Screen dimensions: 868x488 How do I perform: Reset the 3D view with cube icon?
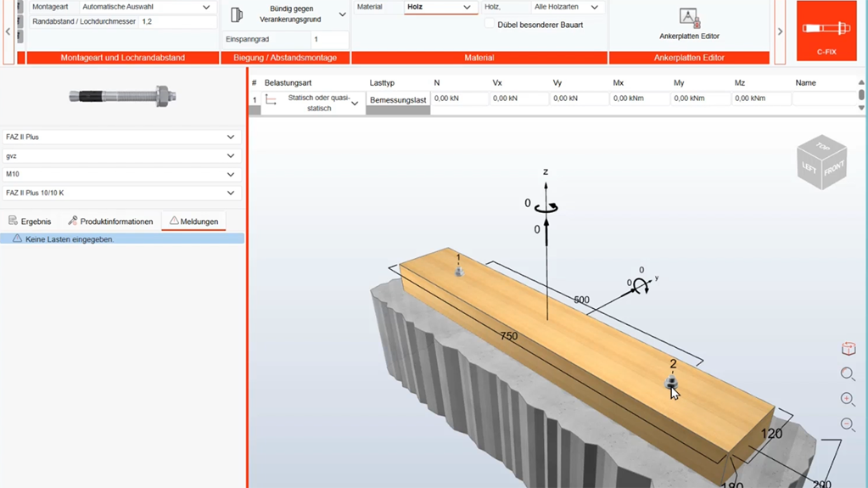click(848, 349)
